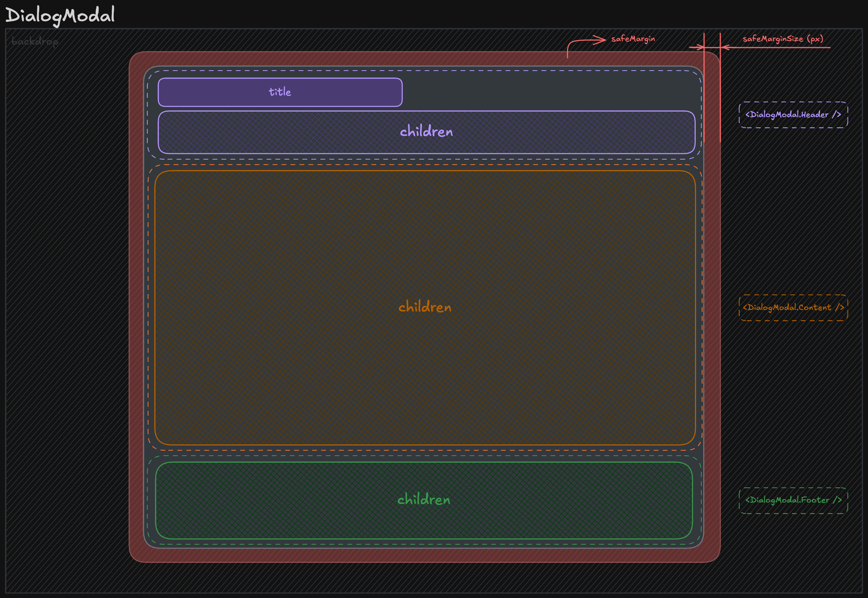Click the DialogModal heading text
The image size is (868, 598).
(60, 16)
